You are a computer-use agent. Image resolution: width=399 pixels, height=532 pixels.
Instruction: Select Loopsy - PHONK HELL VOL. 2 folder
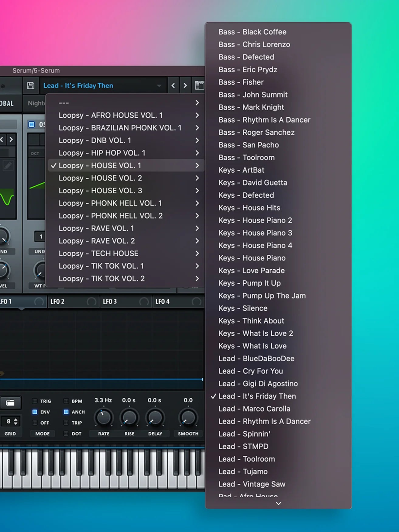coord(126,216)
